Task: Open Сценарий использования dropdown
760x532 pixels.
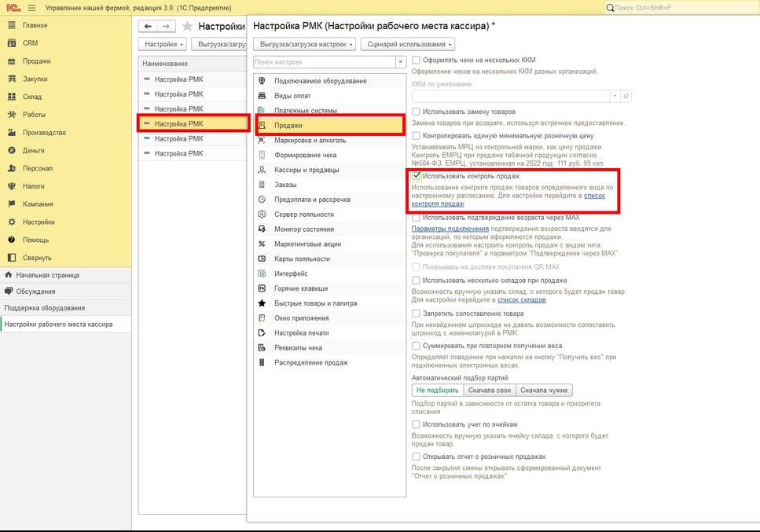Action: (x=408, y=44)
